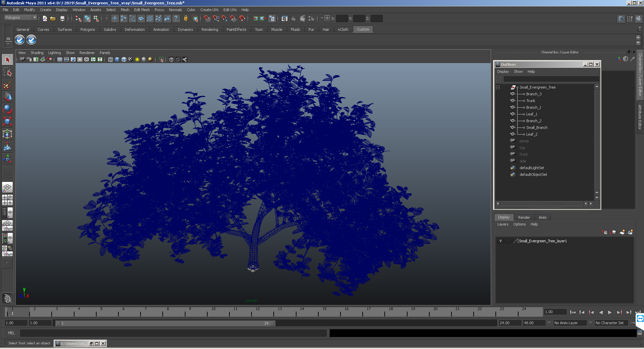Viewport: 644px width, 349px height.
Task: Turn on Use All Lights in viewport
Action: (137, 59)
